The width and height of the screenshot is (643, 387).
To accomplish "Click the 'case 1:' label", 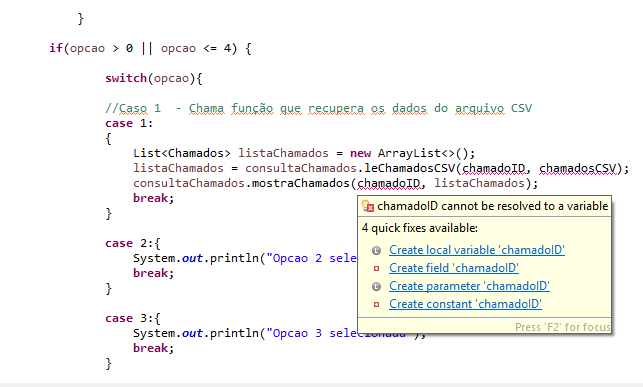I will point(129,123).
